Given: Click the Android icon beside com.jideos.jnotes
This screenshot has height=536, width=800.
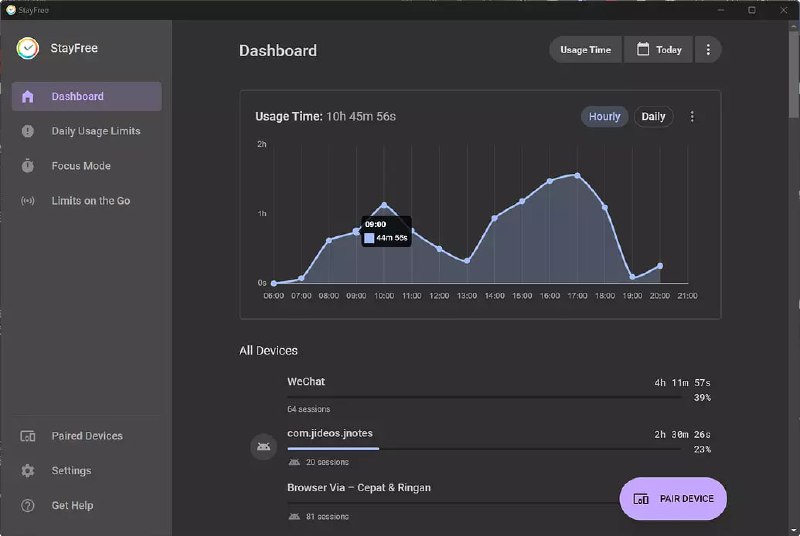Looking at the screenshot, I should (262, 447).
